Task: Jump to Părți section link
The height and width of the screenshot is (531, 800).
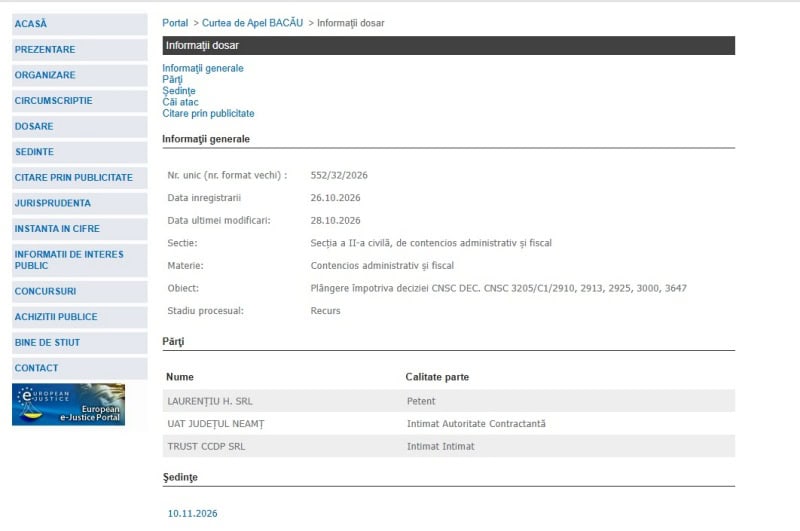Action: [172, 80]
